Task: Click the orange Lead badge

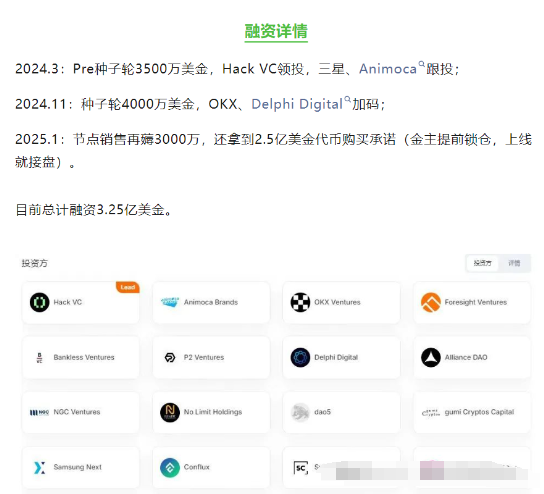Action: pyautogui.click(x=128, y=287)
